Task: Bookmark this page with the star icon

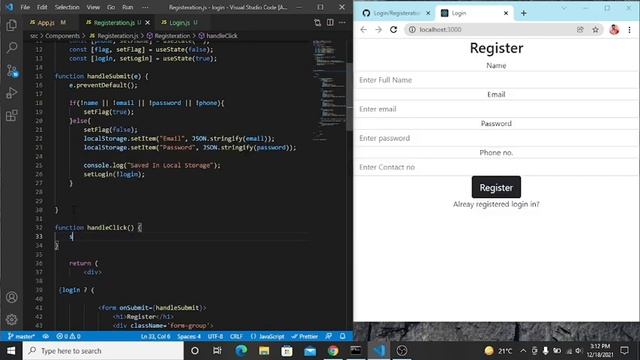Action: pyautogui.click(x=596, y=29)
